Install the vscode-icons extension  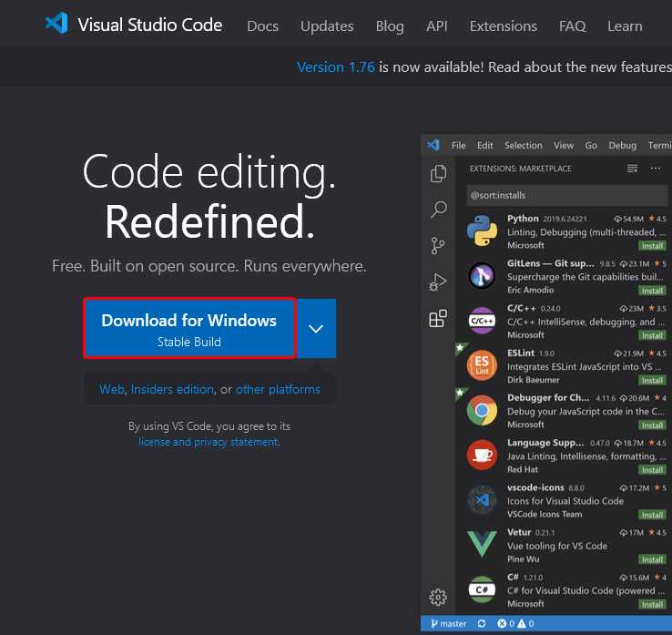pos(652,515)
